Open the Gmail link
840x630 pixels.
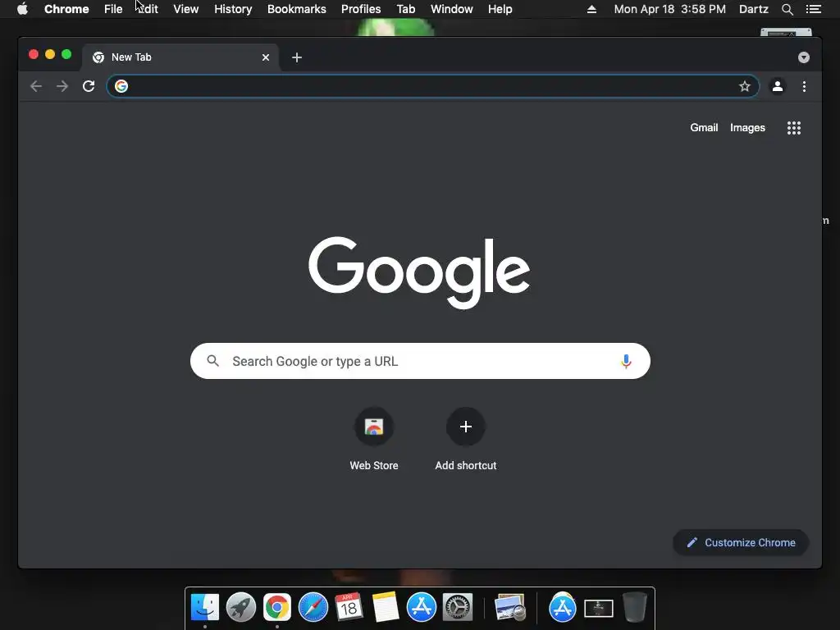pyautogui.click(x=704, y=127)
